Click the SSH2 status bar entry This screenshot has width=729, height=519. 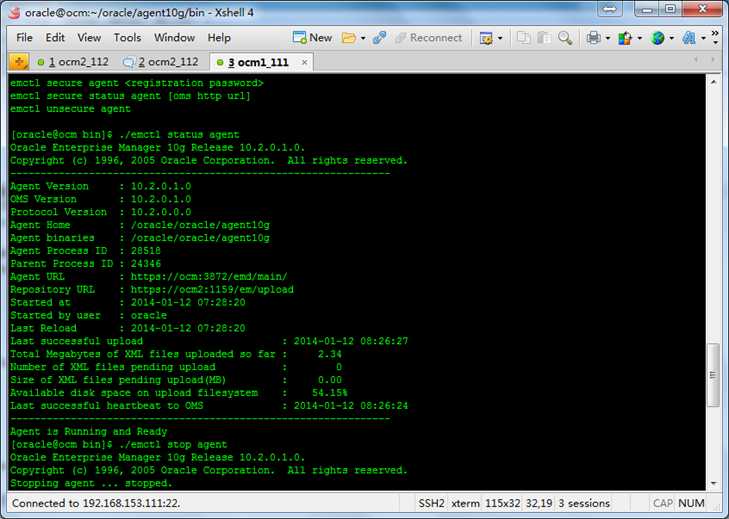(x=431, y=503)
